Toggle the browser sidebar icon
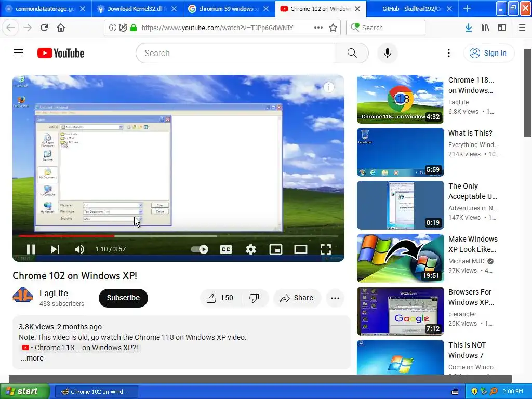This screenshot has width=532, height=399. coord(502,28)
